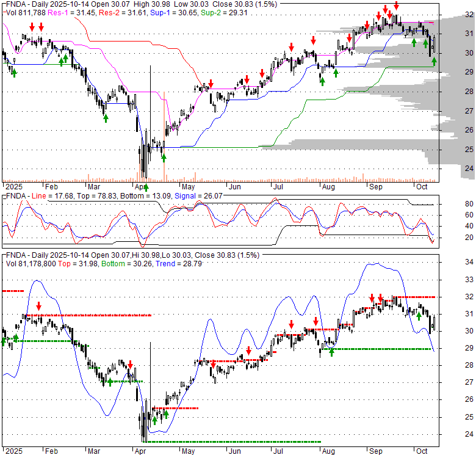Image resolution: width=476 pixels, height=455 pixels.
Task: Click the Jun label on the upper chart axis
Action: point(235,186)
